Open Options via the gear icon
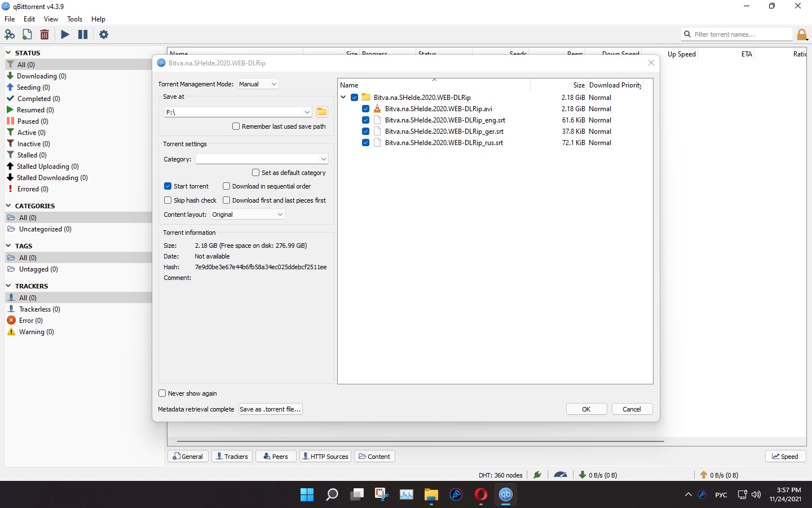Viewport: 812px width, 508px height. 104,34
